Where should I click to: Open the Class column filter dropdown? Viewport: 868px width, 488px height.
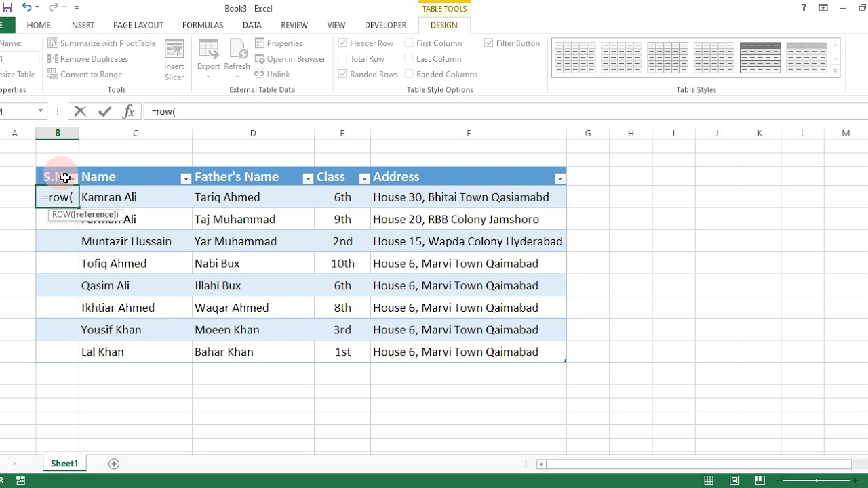click(364, 178)
